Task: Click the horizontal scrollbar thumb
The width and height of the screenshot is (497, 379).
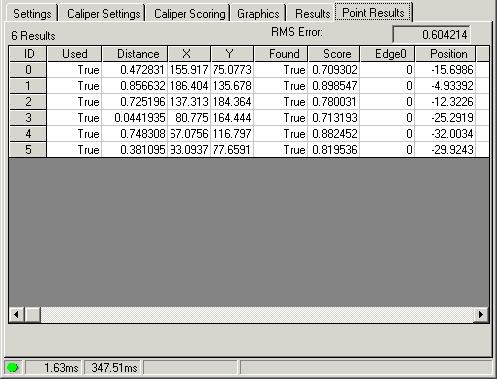Action: coord(33,314)
